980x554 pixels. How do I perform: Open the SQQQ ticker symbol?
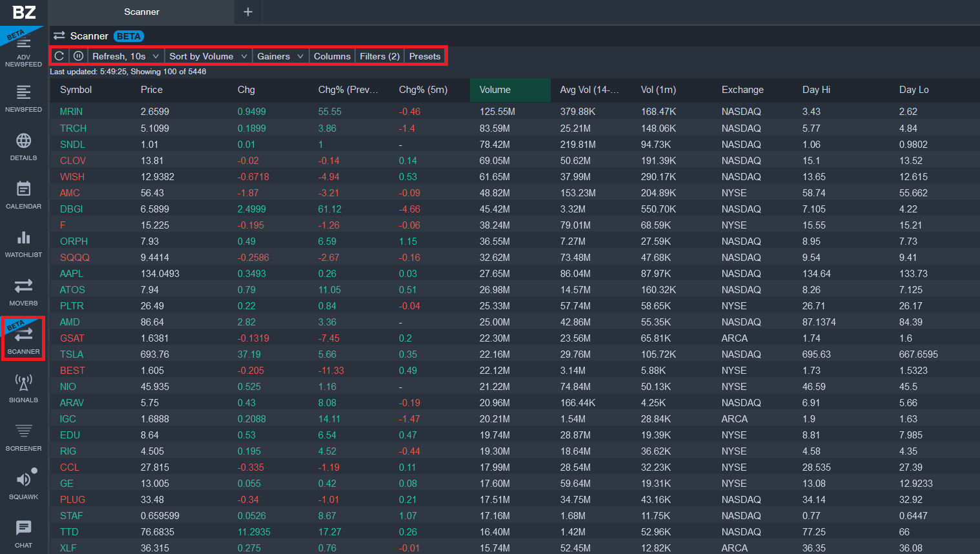[x=75, y=258]
